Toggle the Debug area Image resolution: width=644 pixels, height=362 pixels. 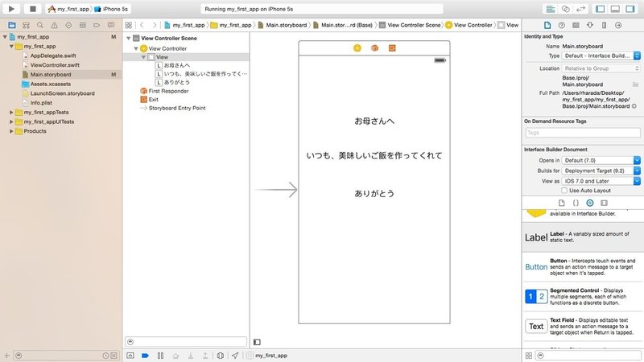[x=615, y=9]
